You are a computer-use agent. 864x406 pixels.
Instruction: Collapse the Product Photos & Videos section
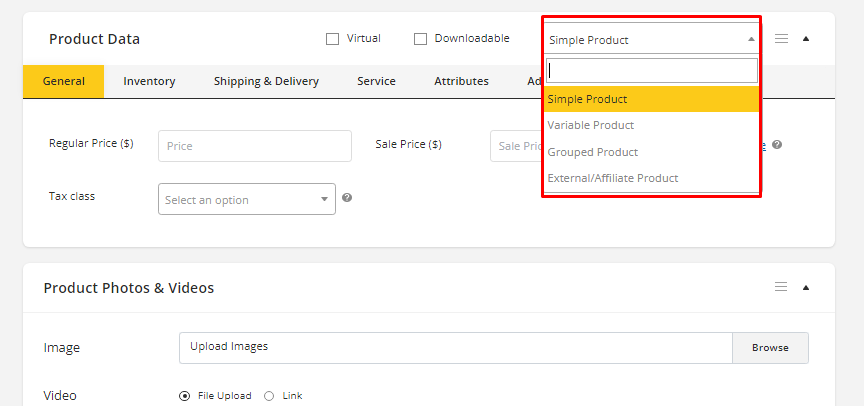pyautogui.click(x=806, y=287)
